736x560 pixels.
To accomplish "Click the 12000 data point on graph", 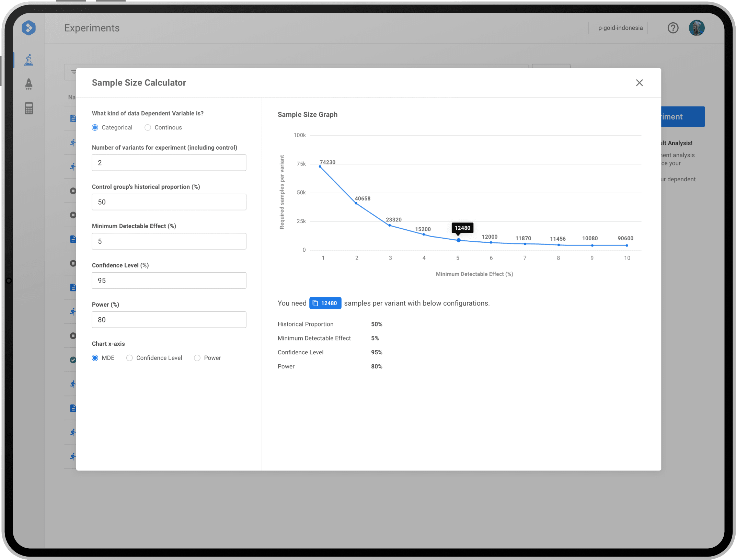I will 491,242.
